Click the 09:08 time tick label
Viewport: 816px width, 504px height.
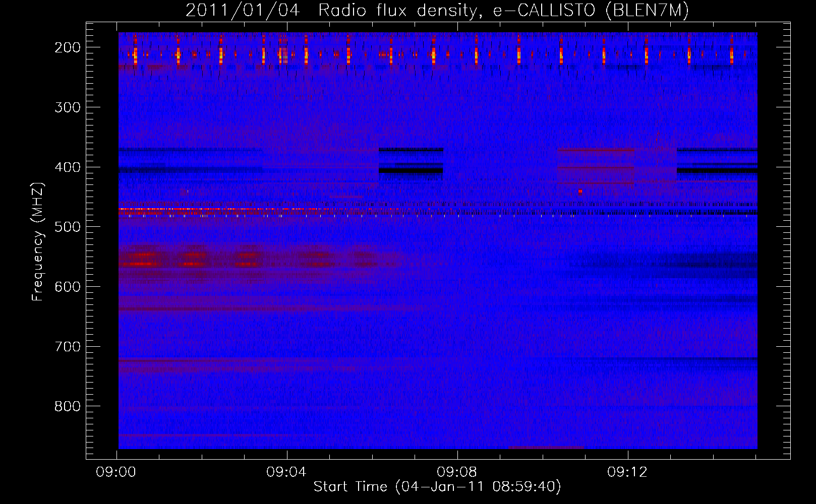[457, 472]
